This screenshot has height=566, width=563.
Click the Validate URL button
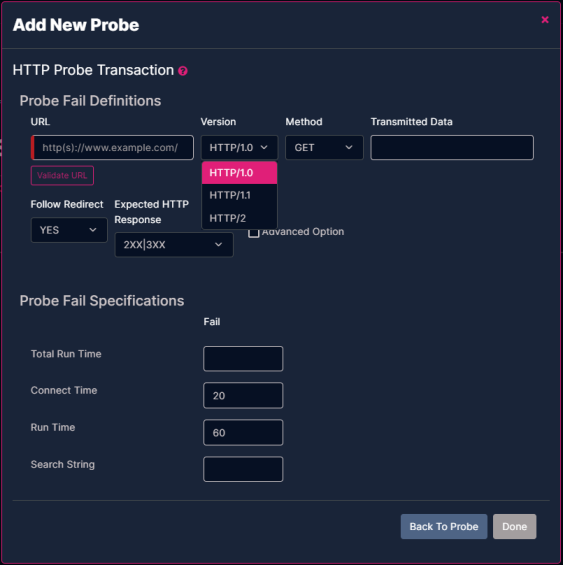[x=62, y=175]
